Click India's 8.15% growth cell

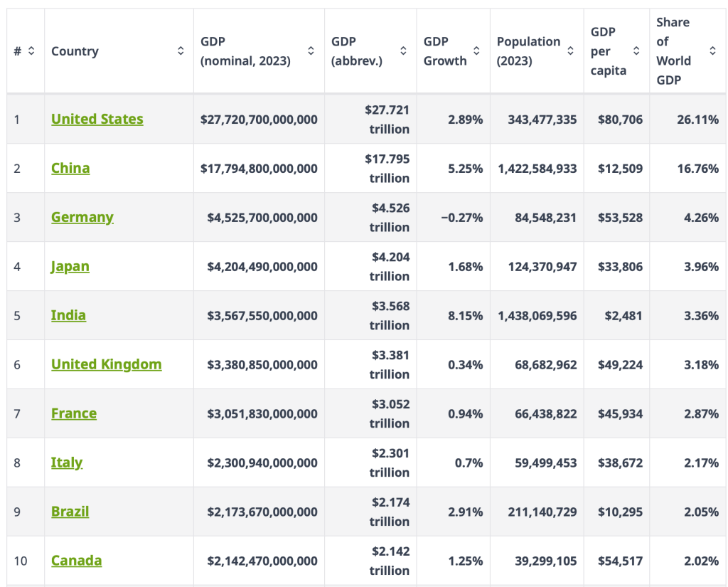click(x=465, y=316)
